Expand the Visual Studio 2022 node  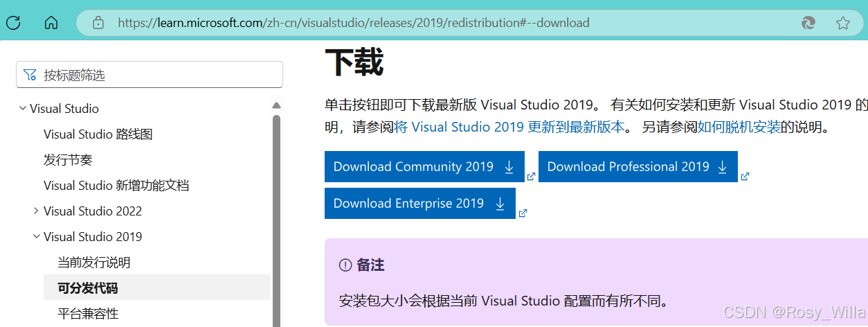[x=37, y=211]
